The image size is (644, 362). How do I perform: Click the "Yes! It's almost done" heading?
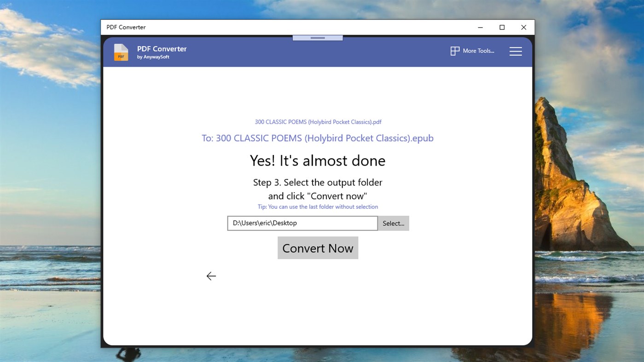pyautogui.click(x=318, y=160)
